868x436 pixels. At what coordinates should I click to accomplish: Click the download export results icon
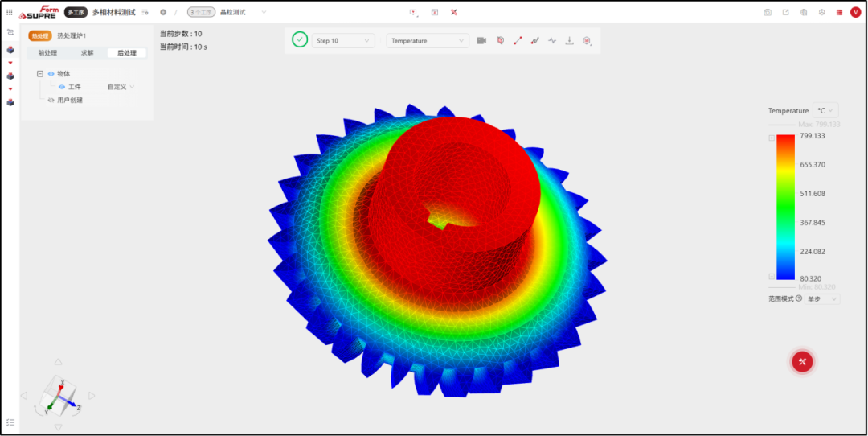(x=569, y=40)
